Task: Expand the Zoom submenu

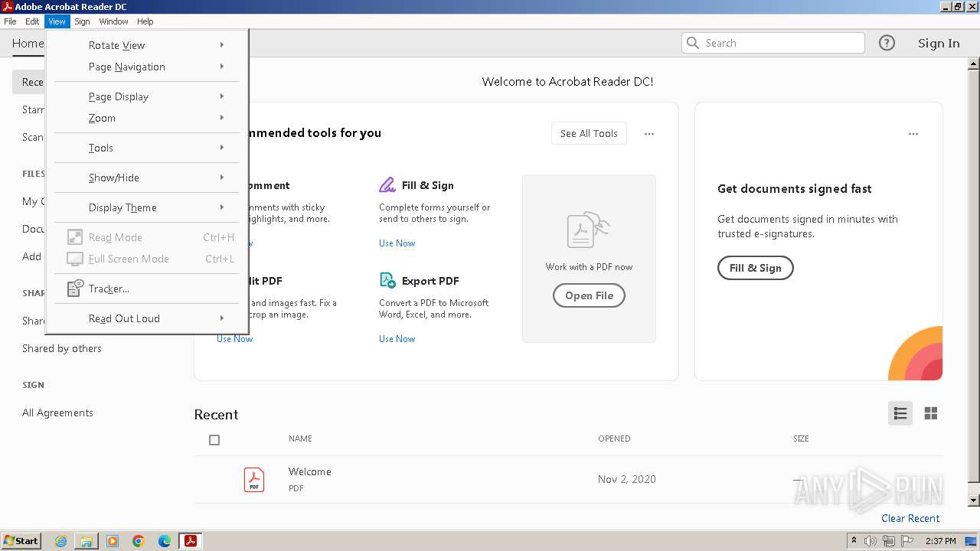Action: (146, 118)
